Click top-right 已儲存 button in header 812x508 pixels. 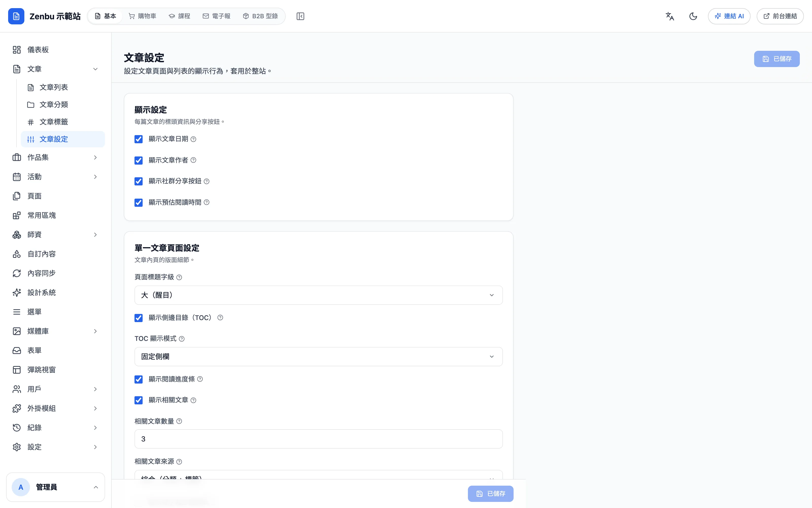(777, 59)
